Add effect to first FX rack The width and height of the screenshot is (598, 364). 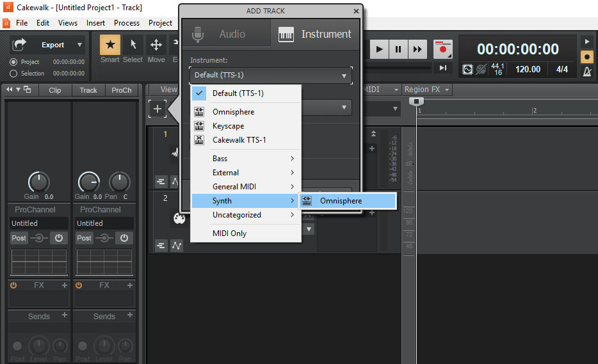[65, 285]
